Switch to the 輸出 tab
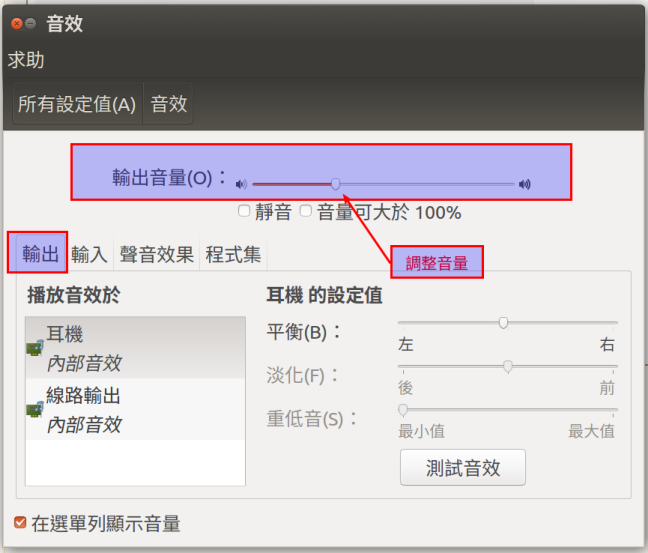Screen dimensions: 648x553 pyautogui.click(x=40, y=253)
